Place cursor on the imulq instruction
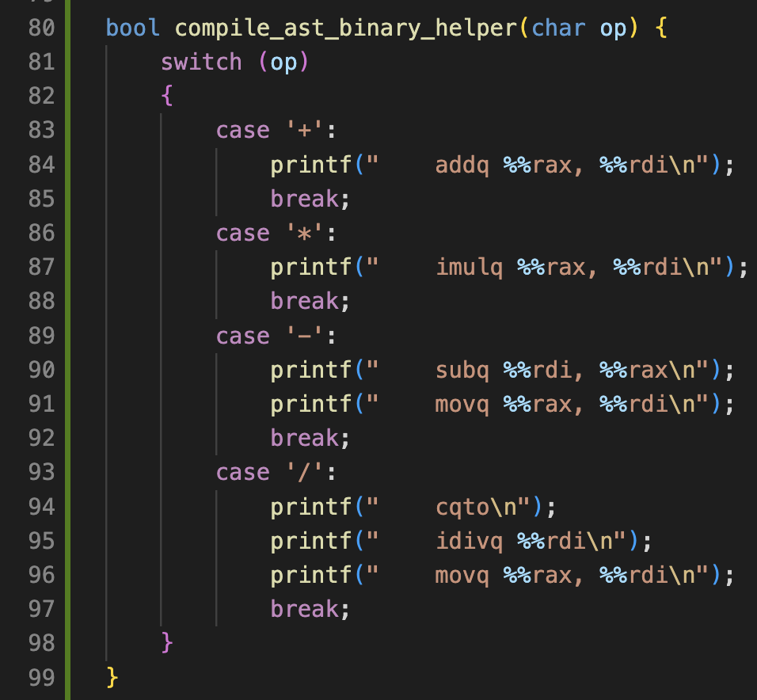This screenshot has height=700, width=757. (469, 268)
